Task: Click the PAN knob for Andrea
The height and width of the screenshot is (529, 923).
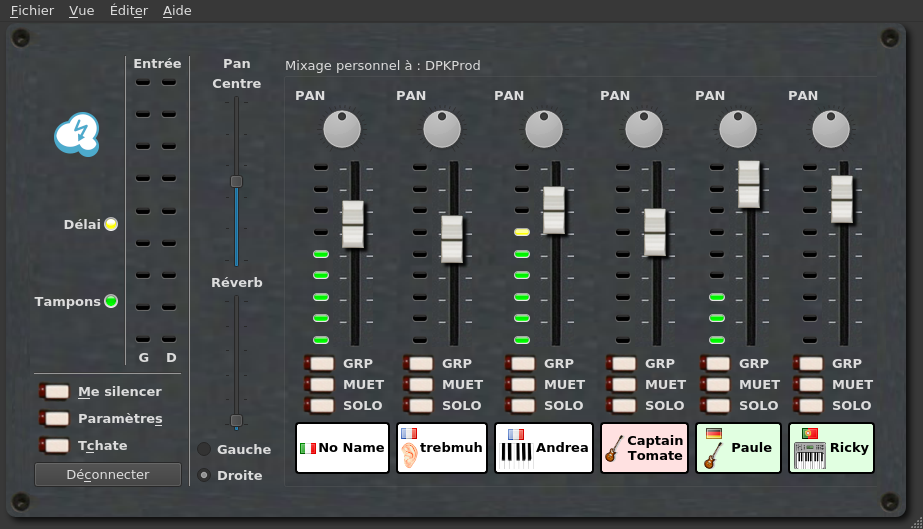Action: pyautogui.click(x=544, y=129)
